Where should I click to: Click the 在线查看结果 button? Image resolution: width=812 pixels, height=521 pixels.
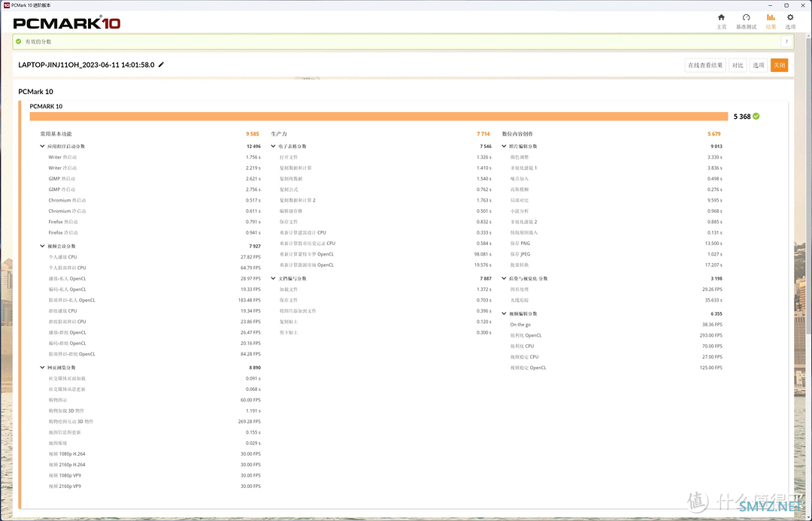click(704, 65)
